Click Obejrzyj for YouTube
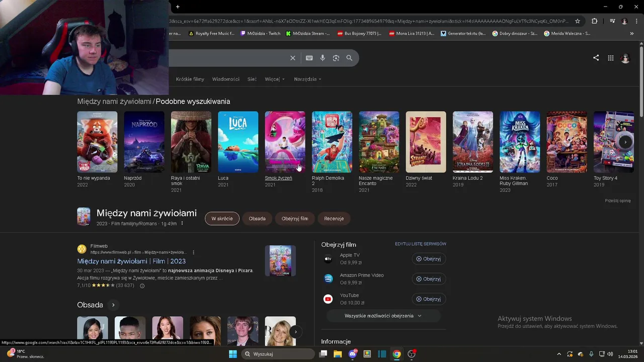This screenshot has width=644, height=362. coord(429,299)
